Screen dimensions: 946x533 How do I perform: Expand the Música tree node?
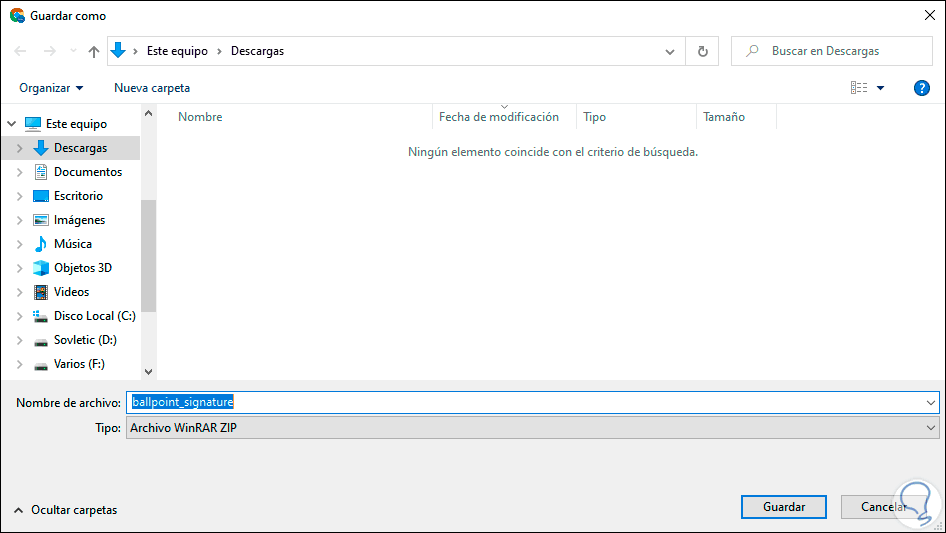click(19, 244)
